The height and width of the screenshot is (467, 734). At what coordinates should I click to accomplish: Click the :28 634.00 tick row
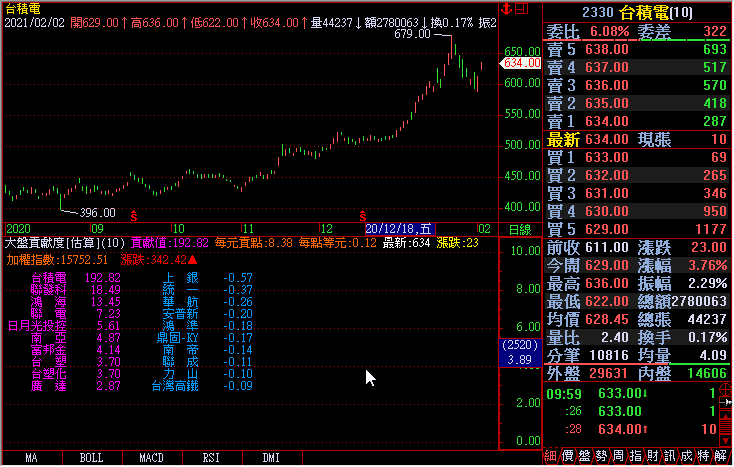tap(631, 429)
